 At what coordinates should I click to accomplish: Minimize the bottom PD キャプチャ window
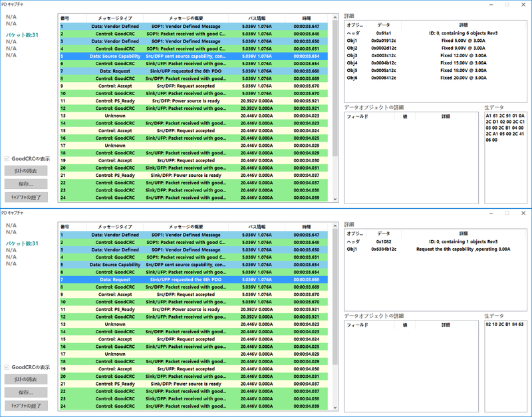pyautogui.click(x=491, y=213)
